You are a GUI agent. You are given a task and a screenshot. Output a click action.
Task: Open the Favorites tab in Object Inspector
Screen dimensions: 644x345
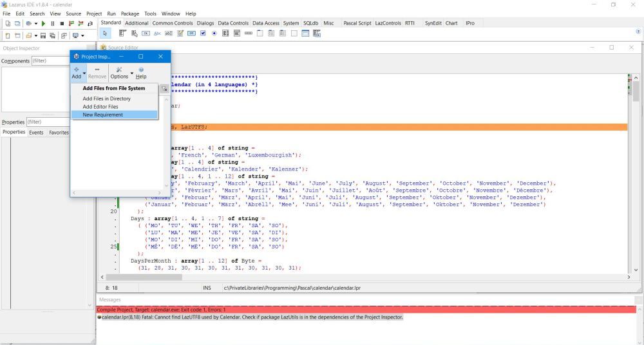[x=59, y=132]
